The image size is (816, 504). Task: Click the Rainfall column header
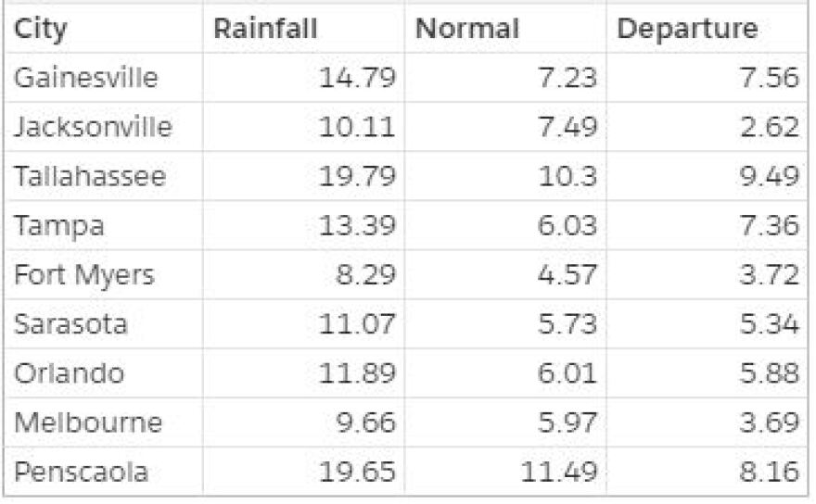point(303,28)
